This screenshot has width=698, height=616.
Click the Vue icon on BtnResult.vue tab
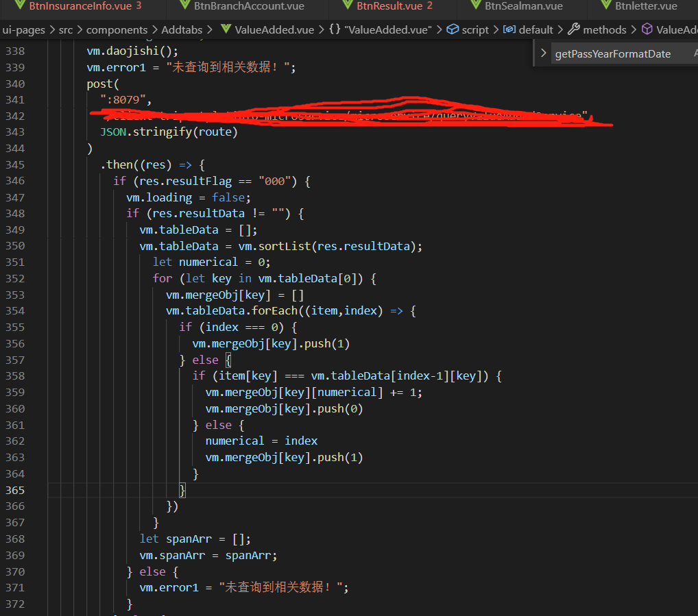348,5
